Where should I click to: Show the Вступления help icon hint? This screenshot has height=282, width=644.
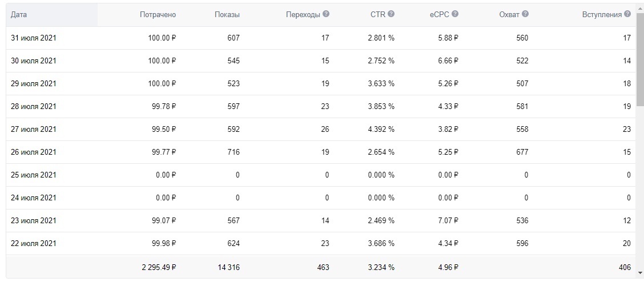(627, 14)
